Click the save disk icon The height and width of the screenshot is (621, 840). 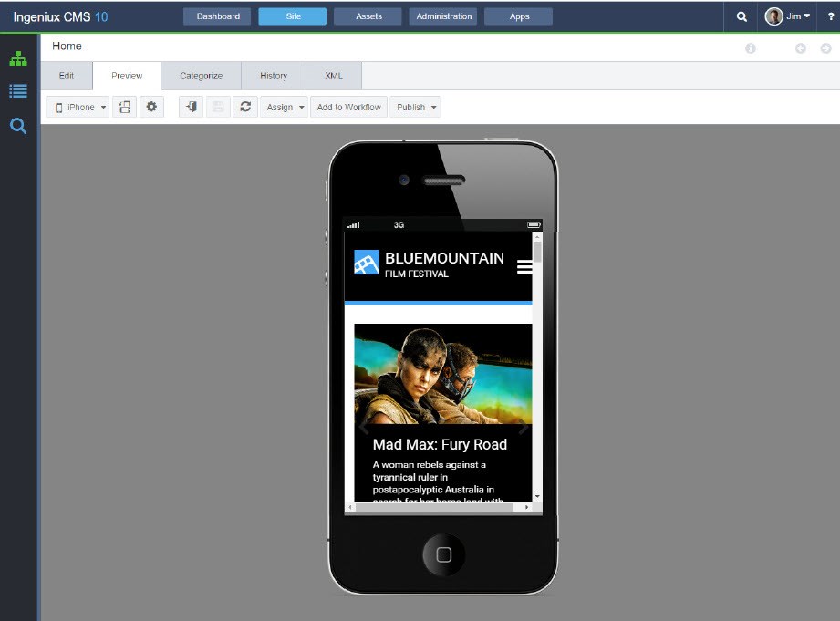pos(218,108)
